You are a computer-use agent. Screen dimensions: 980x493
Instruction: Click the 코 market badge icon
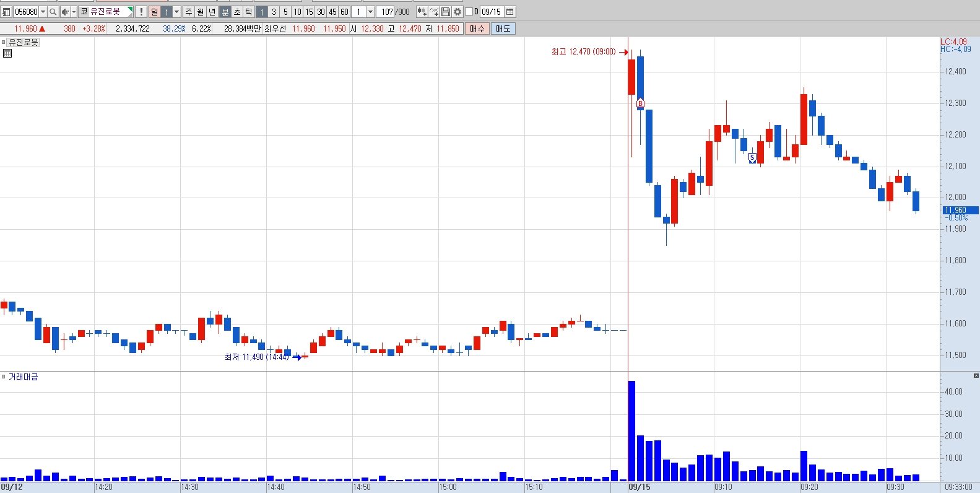point(84,12)
